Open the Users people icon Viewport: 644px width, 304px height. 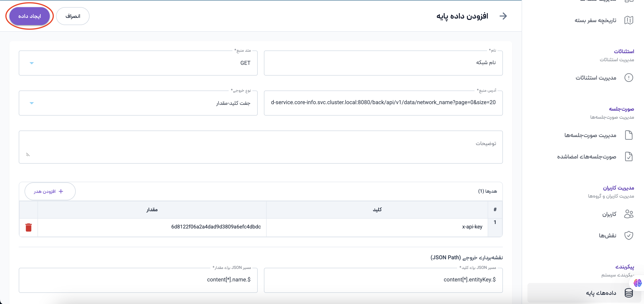pyautogui.click(x=629, y=214)
